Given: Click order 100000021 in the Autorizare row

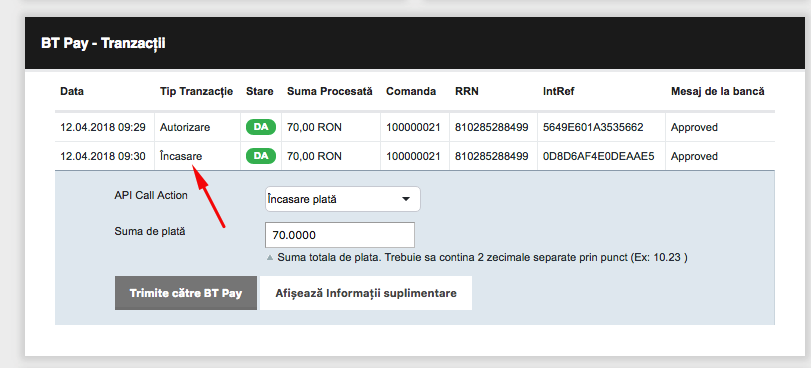Looking at the screenshot, I should 413,127.
